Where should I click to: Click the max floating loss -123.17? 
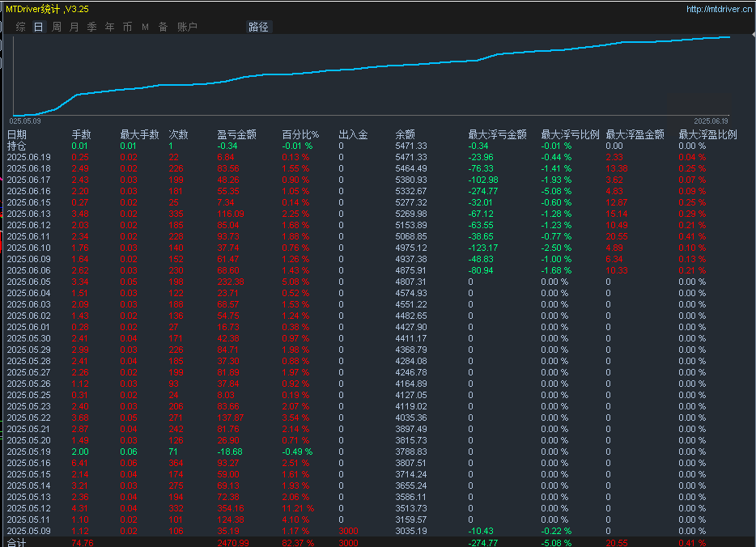point(483,248)
